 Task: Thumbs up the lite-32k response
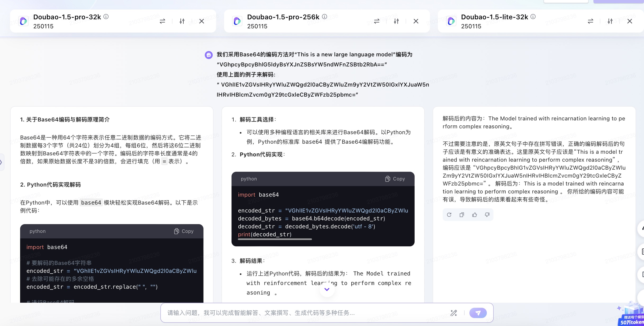click(475, 215)
